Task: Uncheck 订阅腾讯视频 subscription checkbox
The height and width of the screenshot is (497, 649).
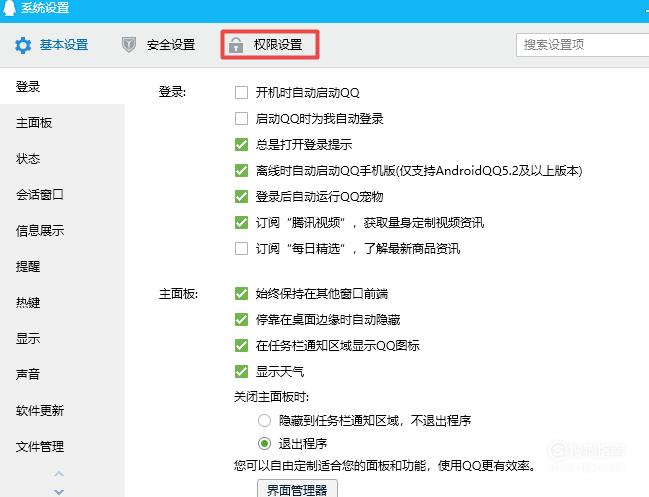Action: coord(241,223)
